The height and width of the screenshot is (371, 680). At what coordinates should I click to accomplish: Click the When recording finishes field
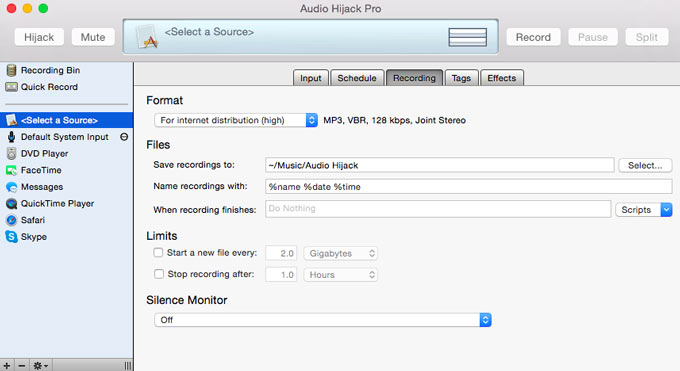pos(438,209)
